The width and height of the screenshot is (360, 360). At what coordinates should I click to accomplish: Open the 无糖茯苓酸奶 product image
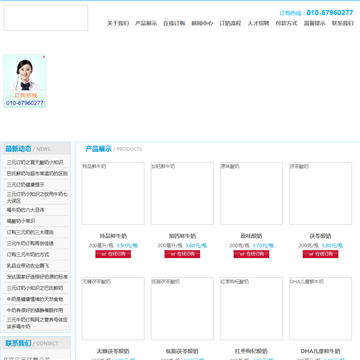click(x=113, y=309)
